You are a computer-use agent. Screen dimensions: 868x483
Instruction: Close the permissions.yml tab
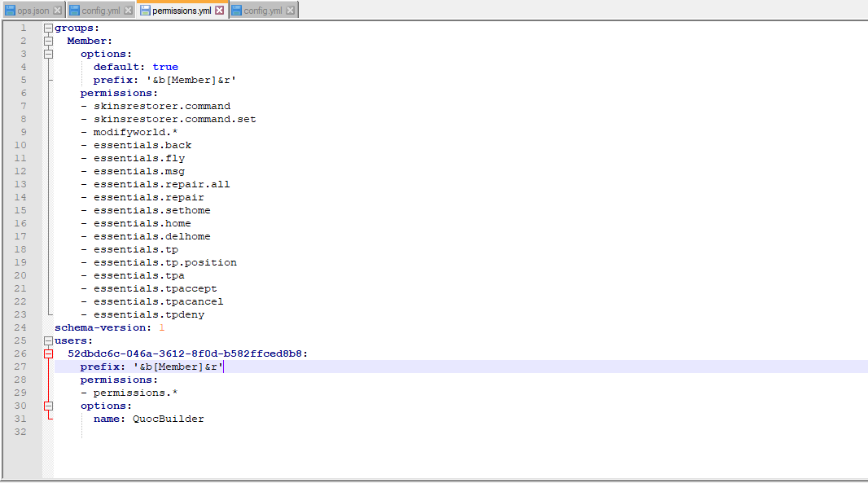point(220,11)
